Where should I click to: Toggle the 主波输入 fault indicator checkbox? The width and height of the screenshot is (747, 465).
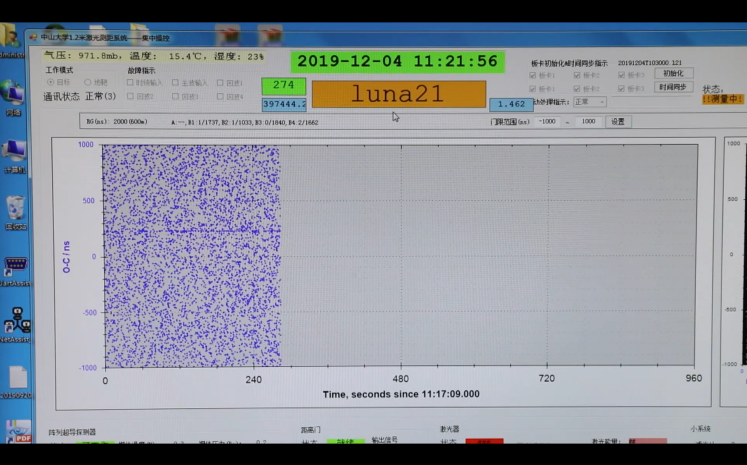175,83
